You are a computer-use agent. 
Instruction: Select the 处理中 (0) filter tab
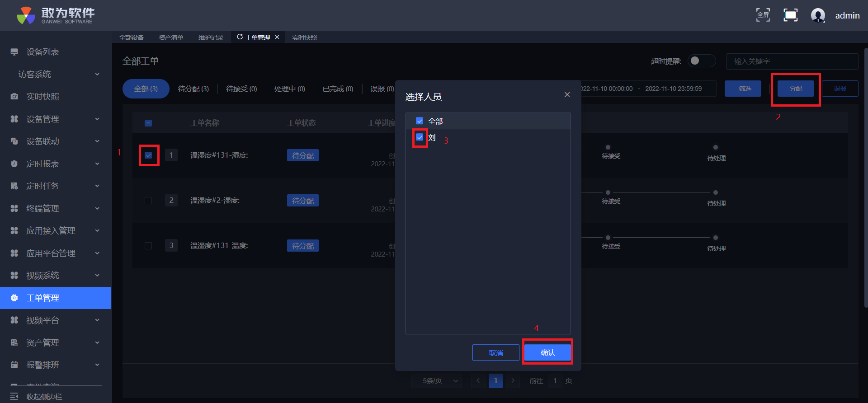tap(289, 89)
